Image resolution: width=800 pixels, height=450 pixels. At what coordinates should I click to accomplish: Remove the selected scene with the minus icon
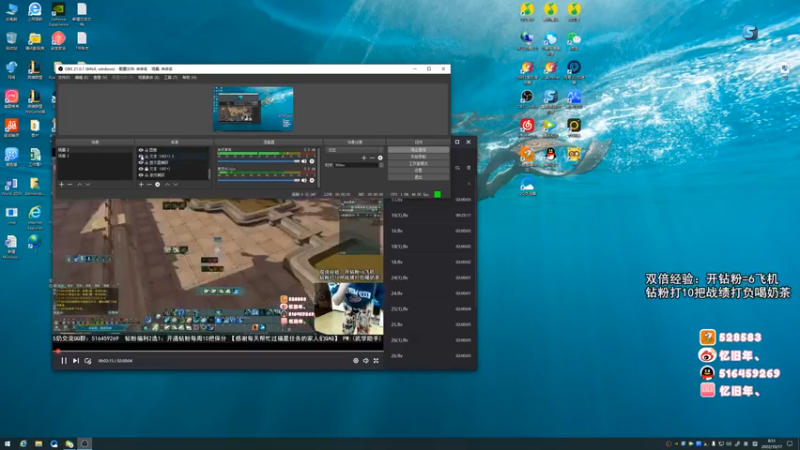click(70, 185)
